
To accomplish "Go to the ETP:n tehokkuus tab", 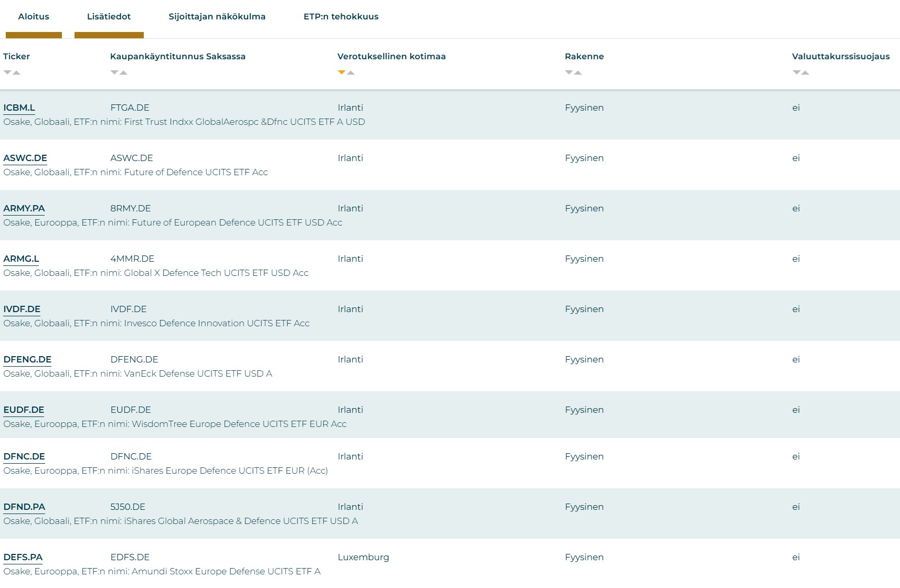I will pos(341,17).
